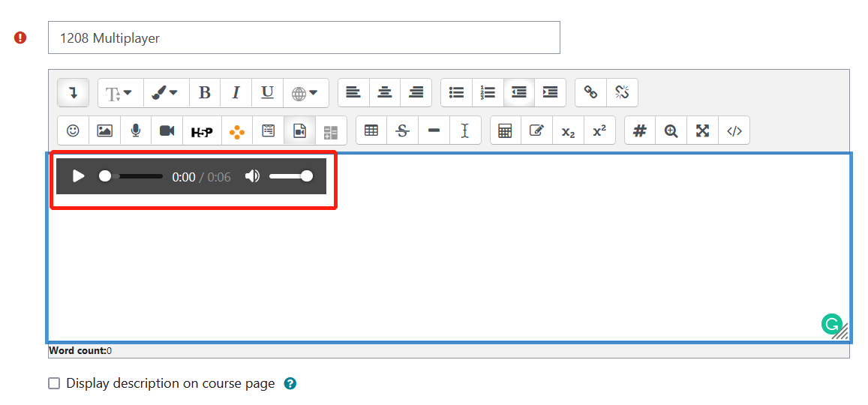Open help for Display description option

290,383
